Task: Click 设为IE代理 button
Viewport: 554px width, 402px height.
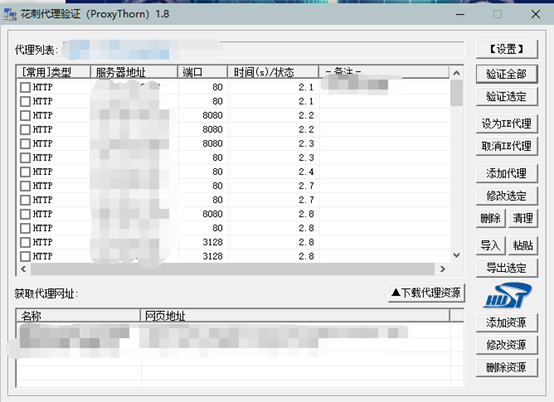Action: (x=507, y=124)
